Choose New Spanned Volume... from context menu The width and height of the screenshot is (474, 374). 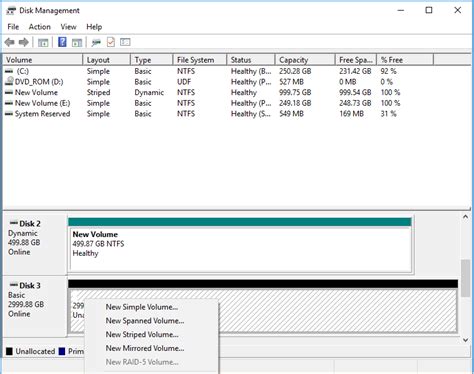point(152,321)
